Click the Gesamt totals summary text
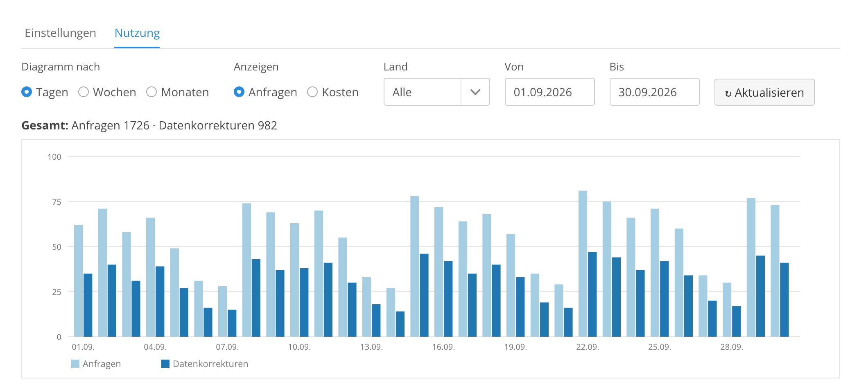 coord(149,125)
